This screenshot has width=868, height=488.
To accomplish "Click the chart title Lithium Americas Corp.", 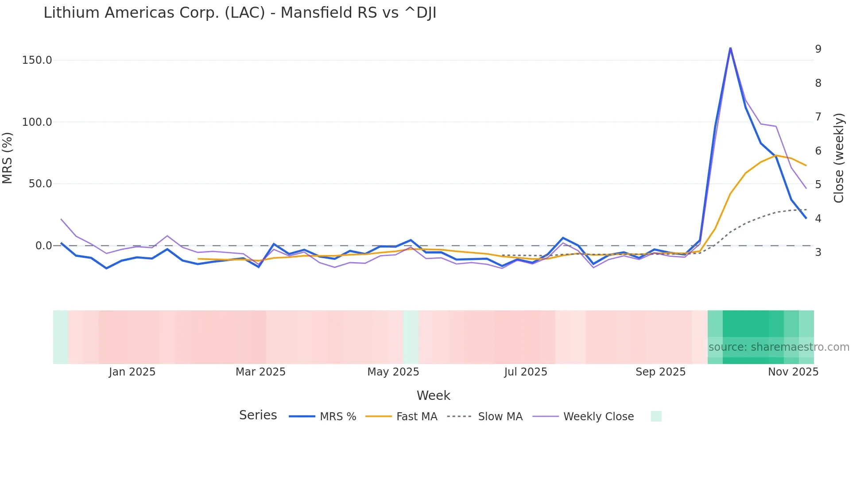I will 240,13.
